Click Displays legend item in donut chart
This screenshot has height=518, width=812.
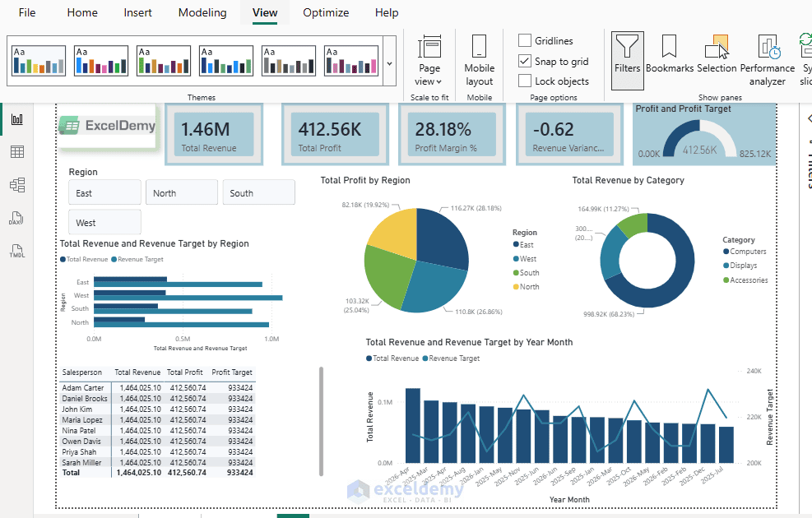740,266
